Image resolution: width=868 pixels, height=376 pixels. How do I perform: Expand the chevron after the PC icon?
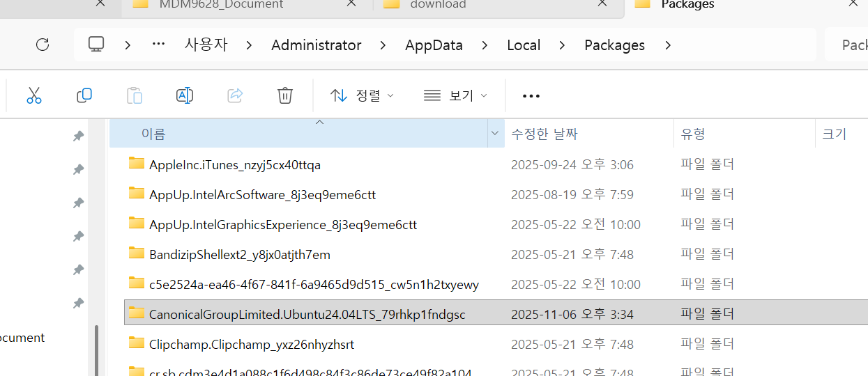(128, 45)
